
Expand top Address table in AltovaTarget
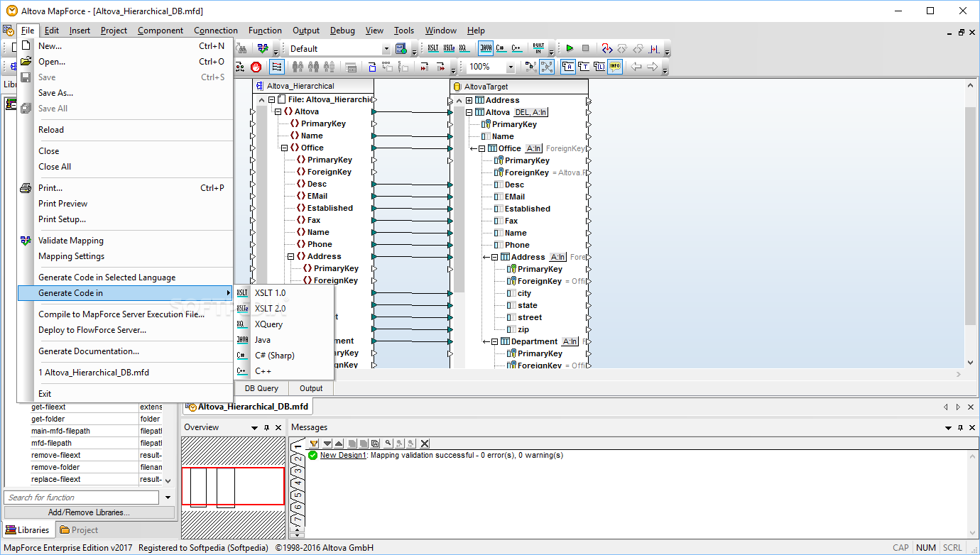coord(469,100)
